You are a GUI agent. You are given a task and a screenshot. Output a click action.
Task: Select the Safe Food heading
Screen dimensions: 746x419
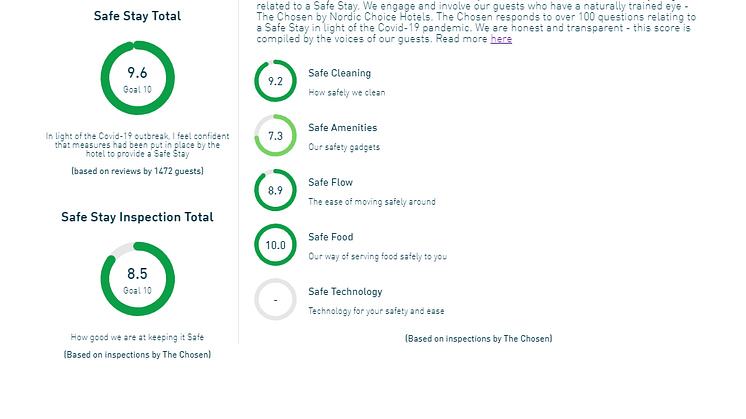coord(331,237)
